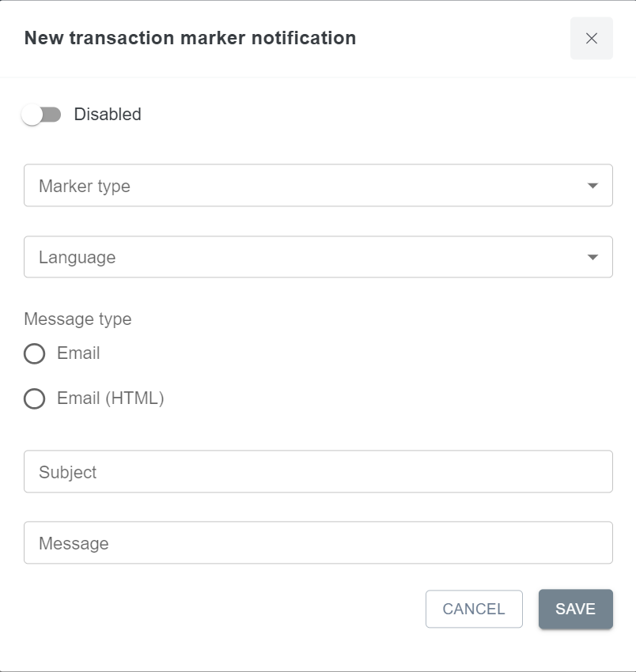Click the 'Email' option label text
636x672 pixels.
(x=78, y=353)
